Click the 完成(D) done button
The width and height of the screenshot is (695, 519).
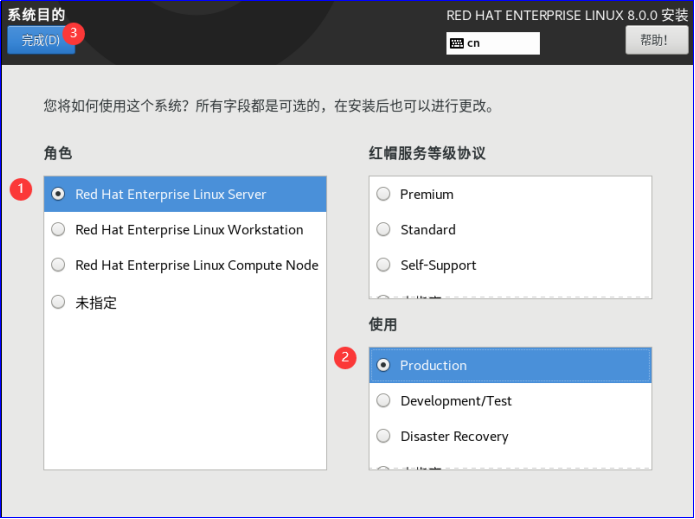(41, 40)
